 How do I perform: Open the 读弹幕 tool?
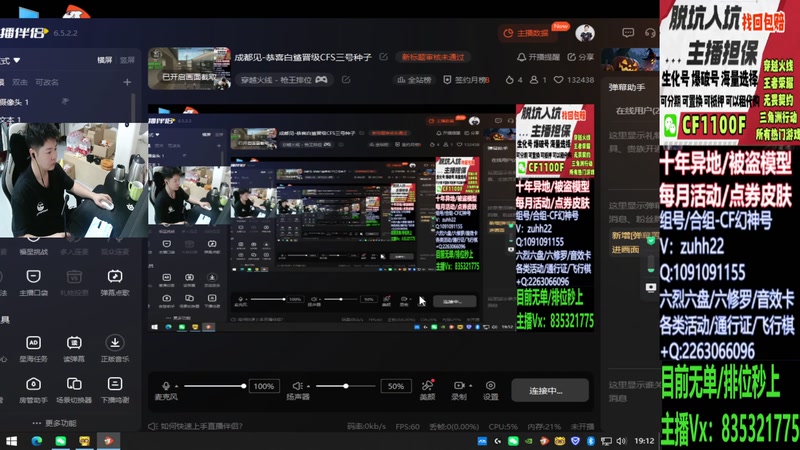coord(74,348)
